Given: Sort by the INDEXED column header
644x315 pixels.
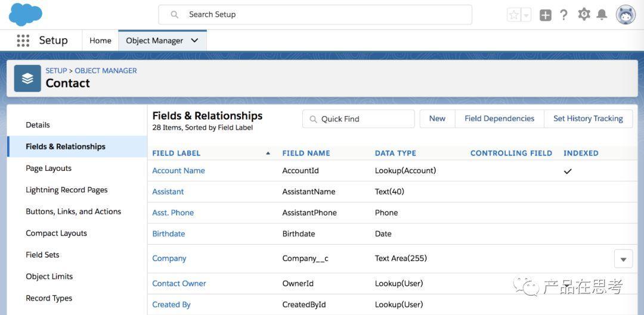Looking at the screenshot, I should [x=581, y=154].
